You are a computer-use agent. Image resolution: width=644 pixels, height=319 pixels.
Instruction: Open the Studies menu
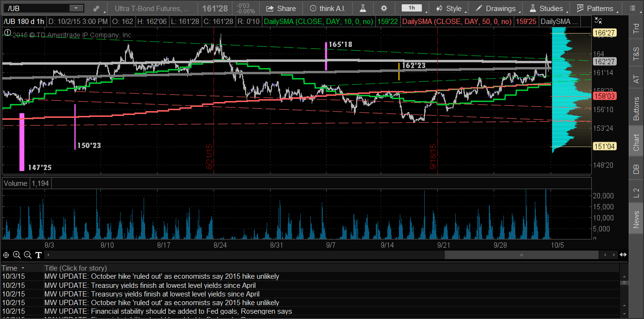pos(546,9)
